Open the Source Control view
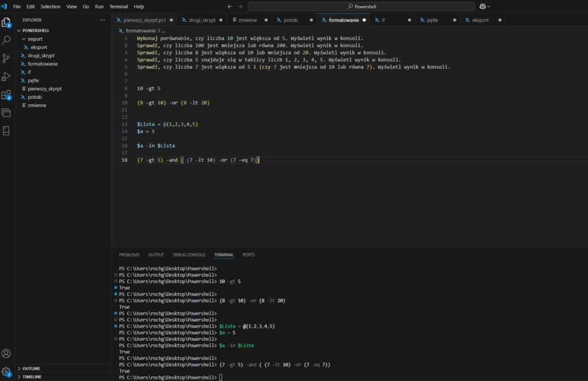This screenshot has width=588, height=381. [x=6, y=59]
